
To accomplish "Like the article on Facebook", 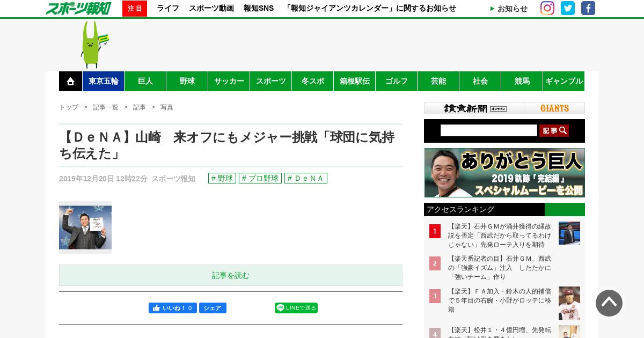I will [x=173, y=308].
